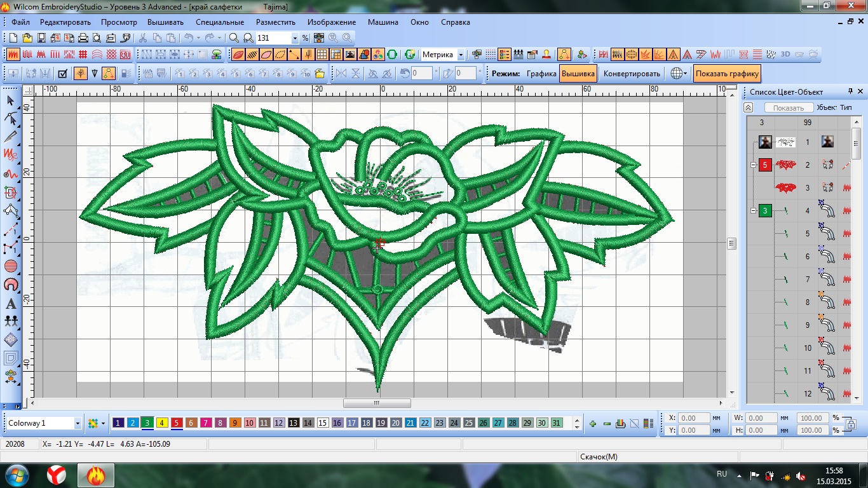
Task: Open the Вышивать menu
Action: (165, 22)
